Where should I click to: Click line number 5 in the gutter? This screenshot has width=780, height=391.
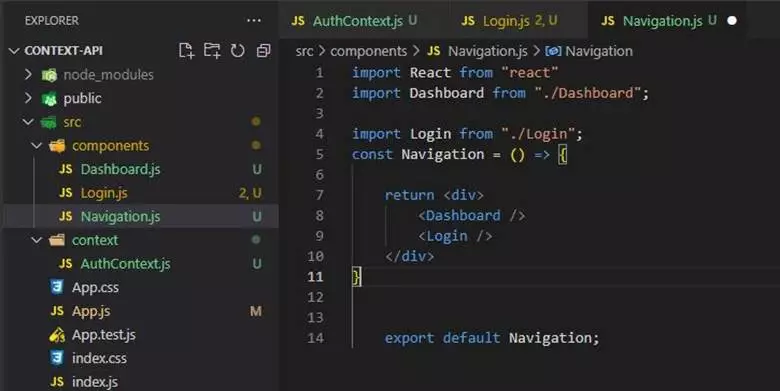[x=319, y=155]
